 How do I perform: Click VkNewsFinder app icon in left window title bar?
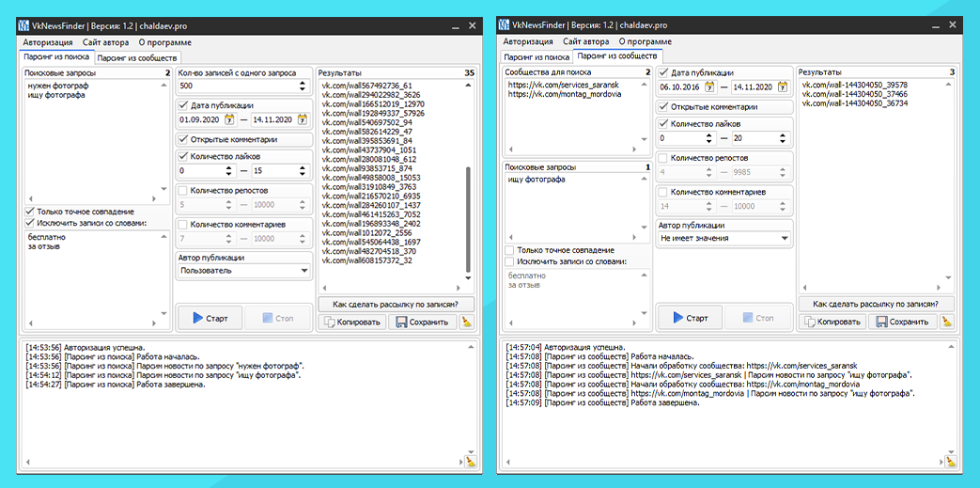[x=24, y=25]
